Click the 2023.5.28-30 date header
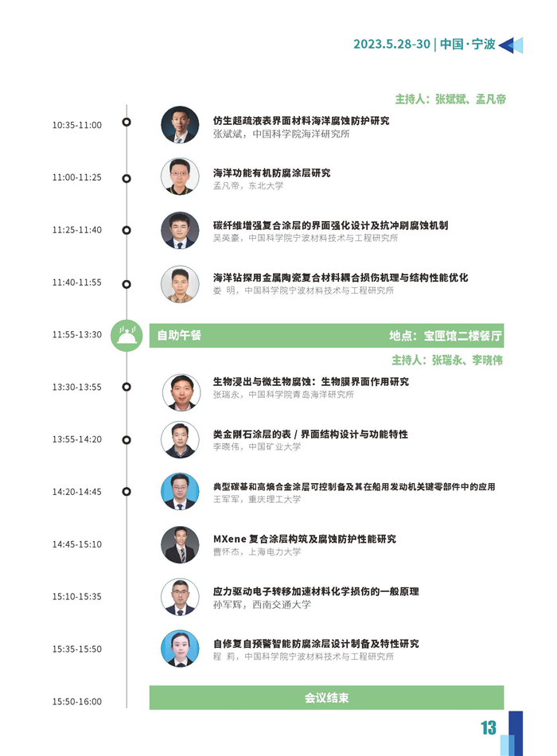This screenshot has width=557, height=756. [x=391, y=44]
